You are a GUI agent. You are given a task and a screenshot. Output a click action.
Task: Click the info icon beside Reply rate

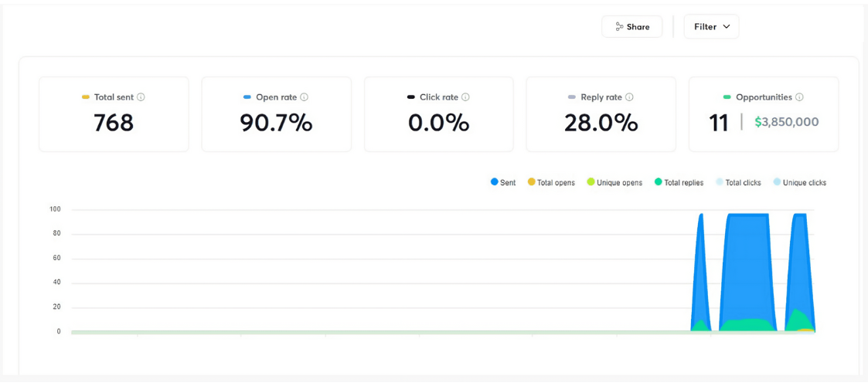click(629, 97)
